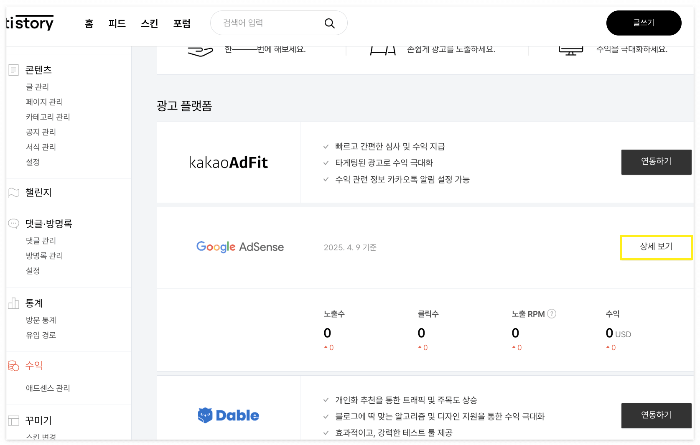
Task: Click '빠르고 간편한 심사 및 수익 지급' text
Action: tap(390, 146)
